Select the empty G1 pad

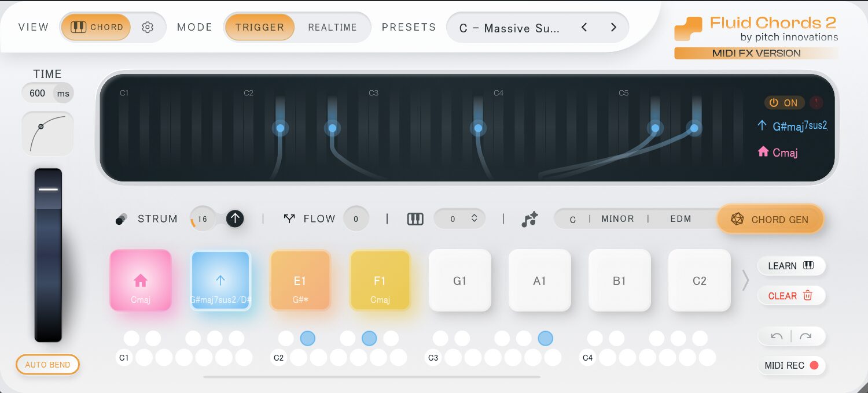coord(459,280)
